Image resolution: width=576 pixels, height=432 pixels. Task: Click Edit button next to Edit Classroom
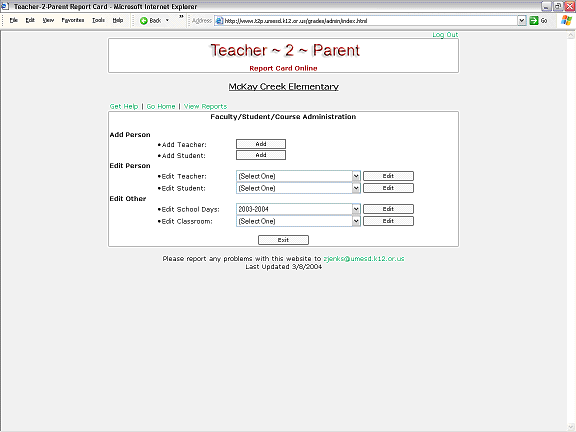point(388,221)
